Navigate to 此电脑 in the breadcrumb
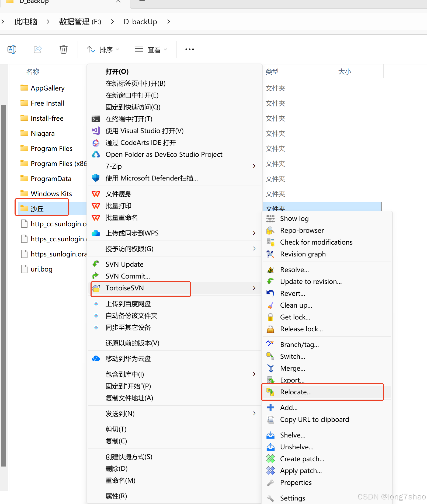The image size is (427, 504). coord(26,22)
